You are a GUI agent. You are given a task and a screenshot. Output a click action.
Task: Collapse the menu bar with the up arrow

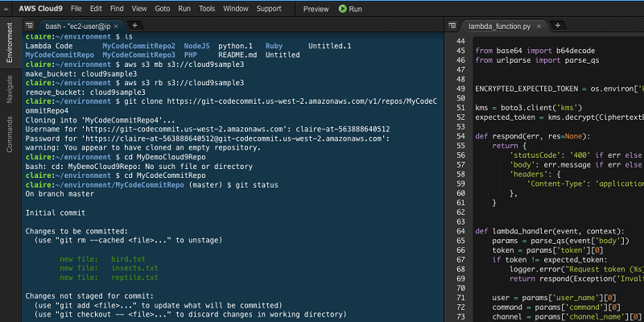tap(7, 9)
